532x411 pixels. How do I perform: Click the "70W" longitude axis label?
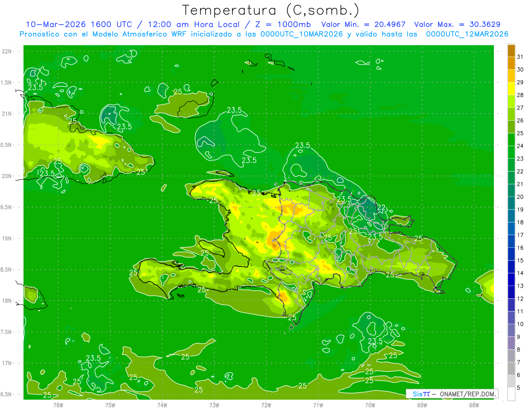(370, 405)
